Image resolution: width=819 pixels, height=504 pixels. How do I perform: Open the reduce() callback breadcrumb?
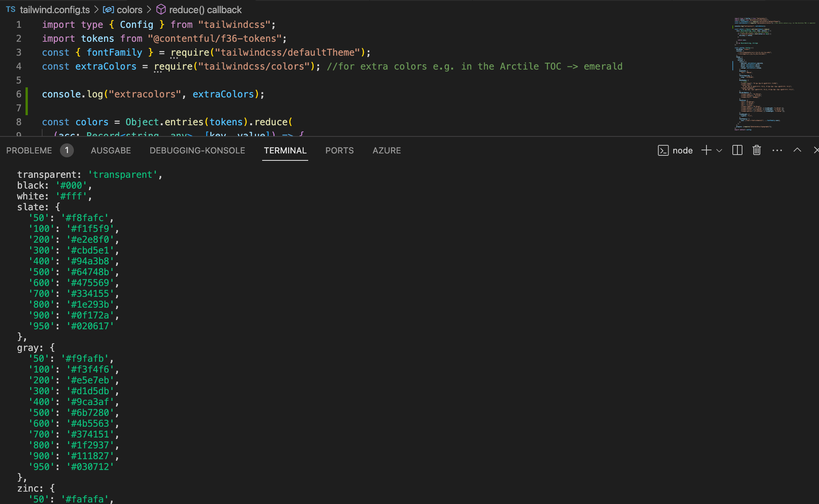(205, 10)
